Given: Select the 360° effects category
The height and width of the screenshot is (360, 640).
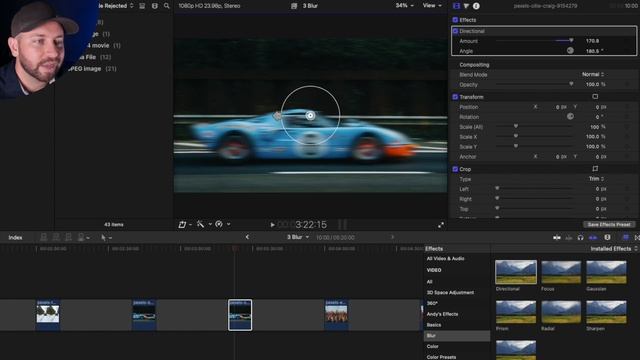Looking at the screenshot, I should click(x=432, y=303).
